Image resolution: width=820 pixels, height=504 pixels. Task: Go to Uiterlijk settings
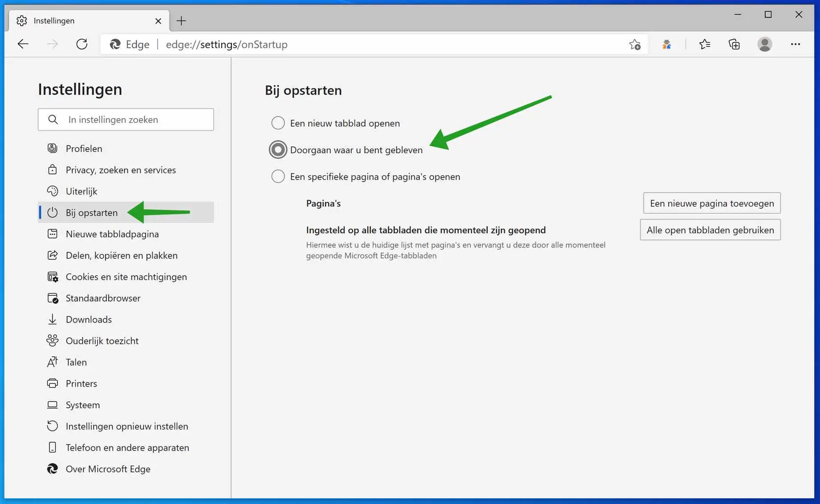[126, 191]
